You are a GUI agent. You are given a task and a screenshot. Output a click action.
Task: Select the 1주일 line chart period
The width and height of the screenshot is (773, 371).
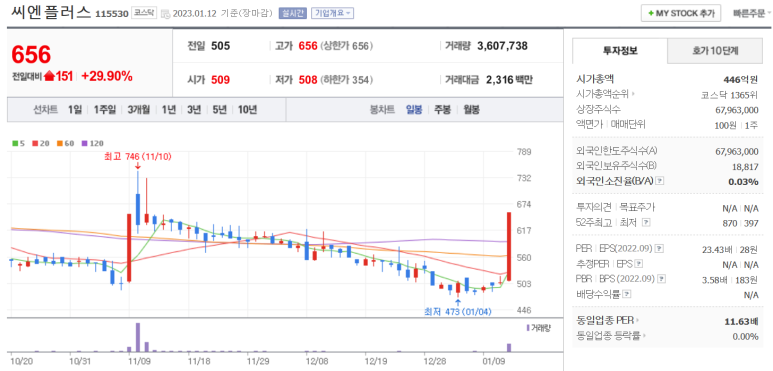click(105, 109)
